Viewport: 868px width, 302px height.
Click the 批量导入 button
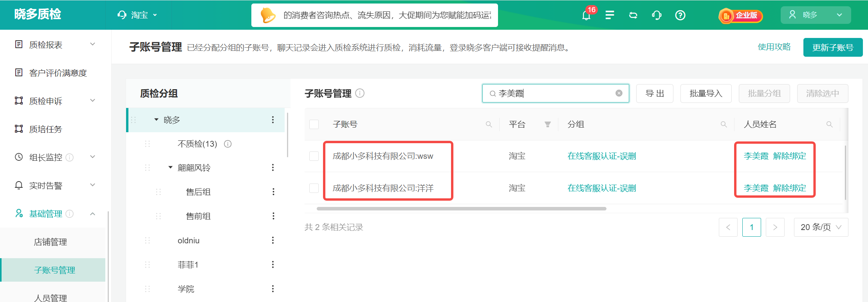point(706,93)
